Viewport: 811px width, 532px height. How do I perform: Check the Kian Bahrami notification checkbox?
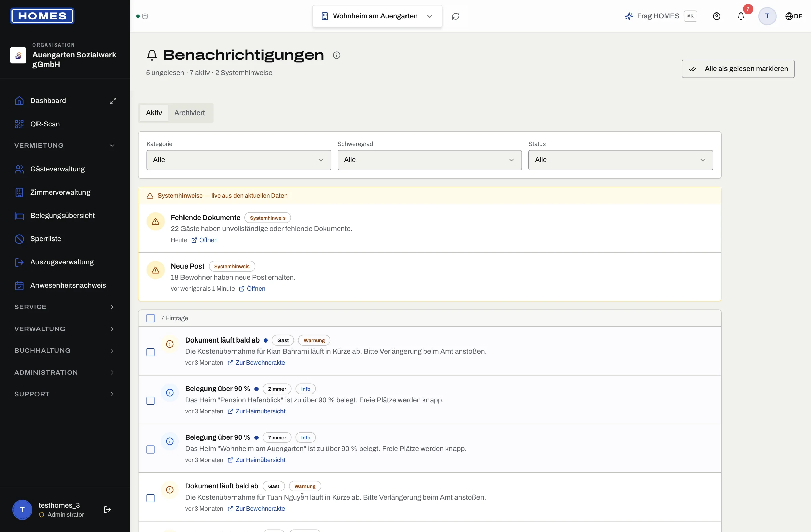tap(150, 352)
